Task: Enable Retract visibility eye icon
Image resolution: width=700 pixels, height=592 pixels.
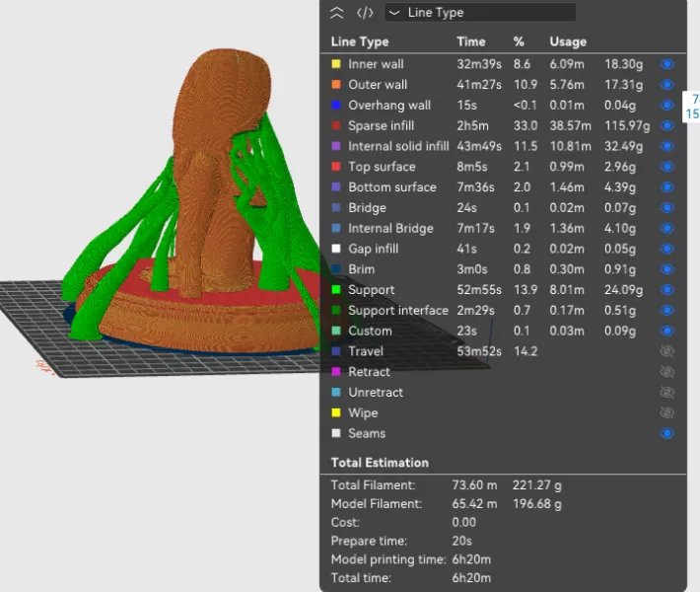Action: [667, 372]
